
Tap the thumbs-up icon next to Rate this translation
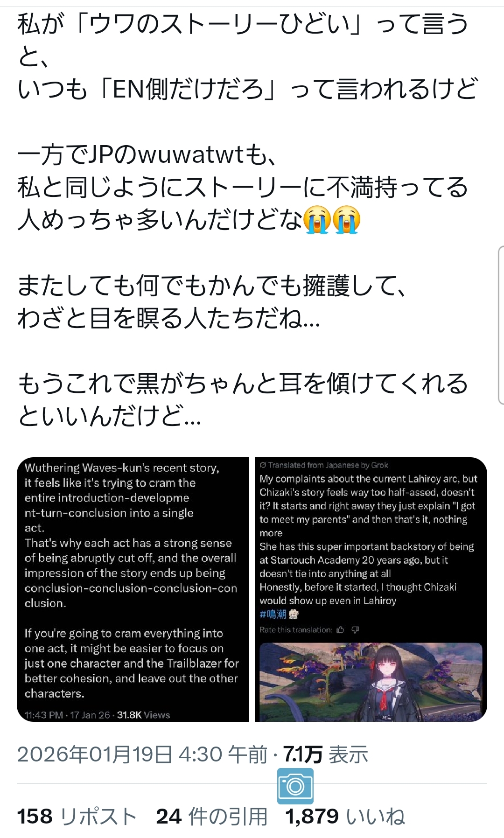[340, 630]
